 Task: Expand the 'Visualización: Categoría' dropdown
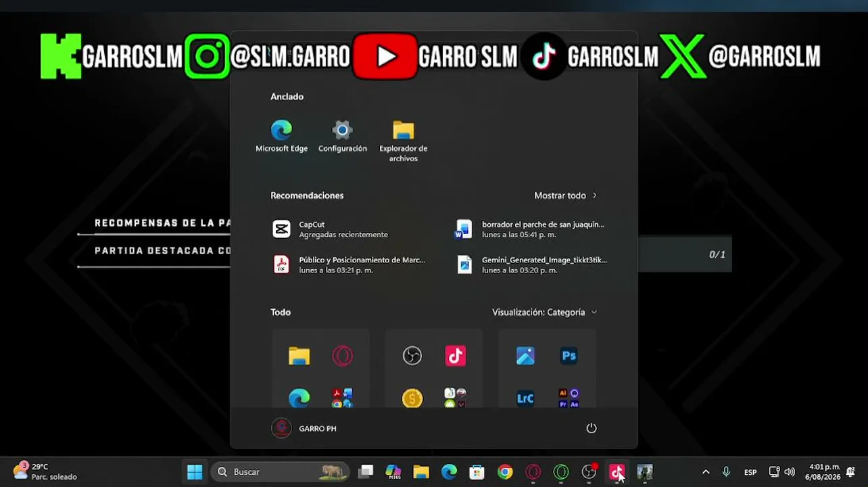pos(544,312)
